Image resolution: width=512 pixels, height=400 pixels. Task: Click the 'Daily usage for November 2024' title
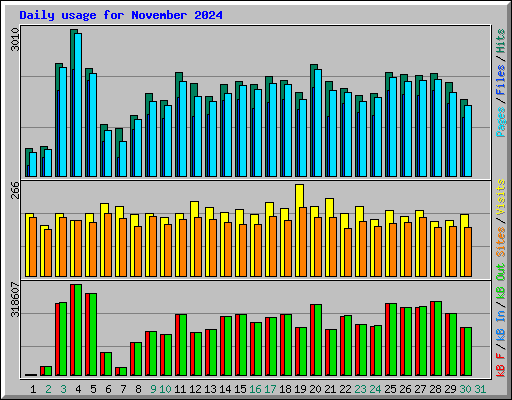(121, 15)
